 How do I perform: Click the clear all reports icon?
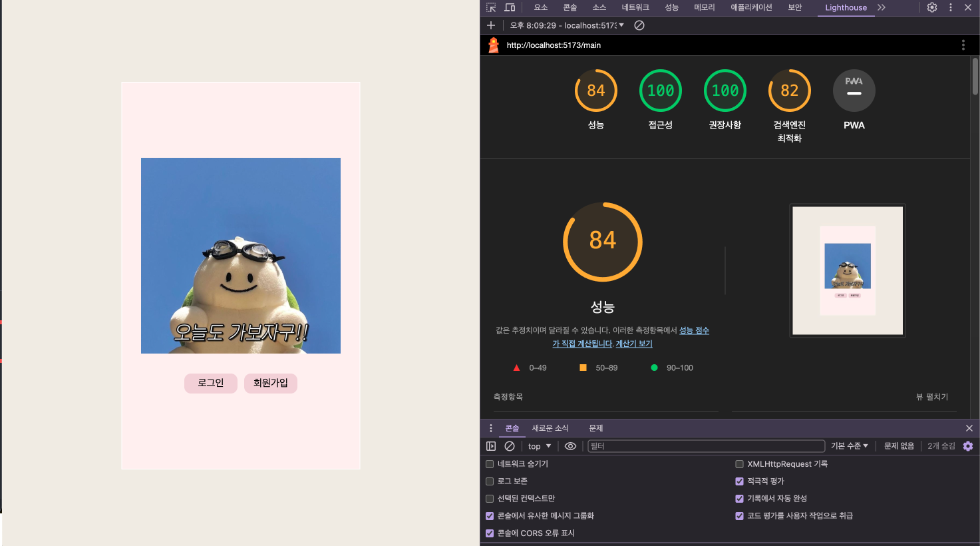coord(639,25)
